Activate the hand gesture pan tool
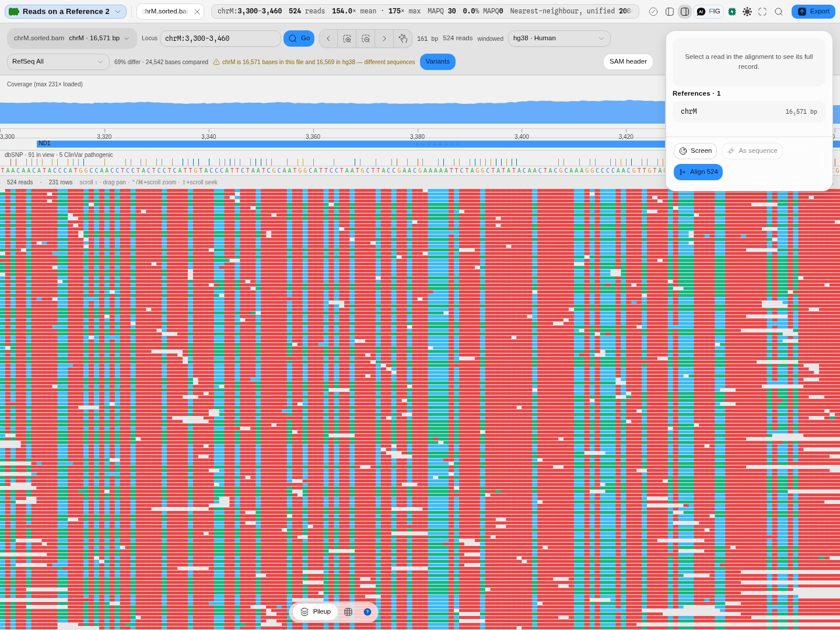Image resolution: width=840 pixels, height=630 pixels. pos(403,38)
